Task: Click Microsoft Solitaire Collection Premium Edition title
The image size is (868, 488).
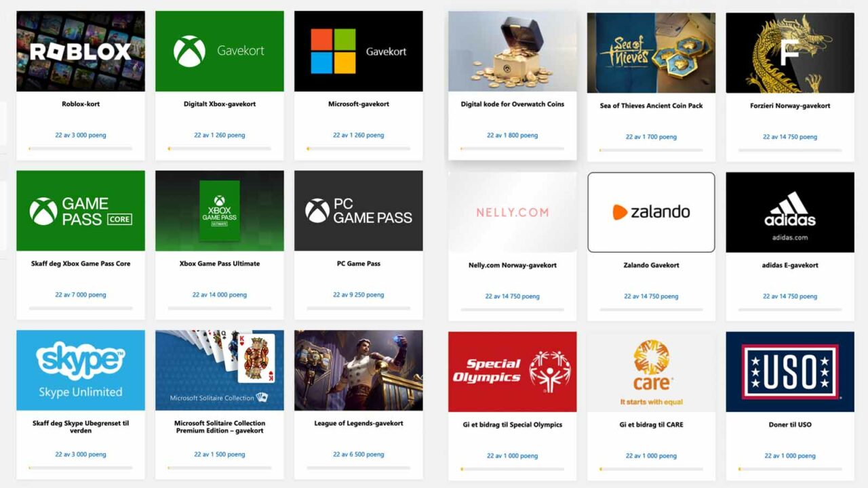Action: pyautogui.click(x=220, y=427)
